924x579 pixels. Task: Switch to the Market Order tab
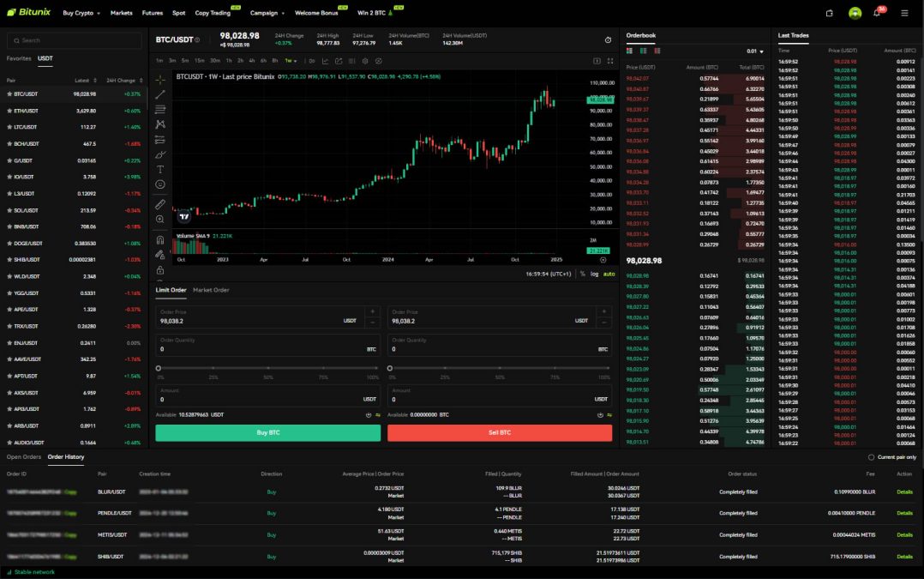[x=211, y=290]
